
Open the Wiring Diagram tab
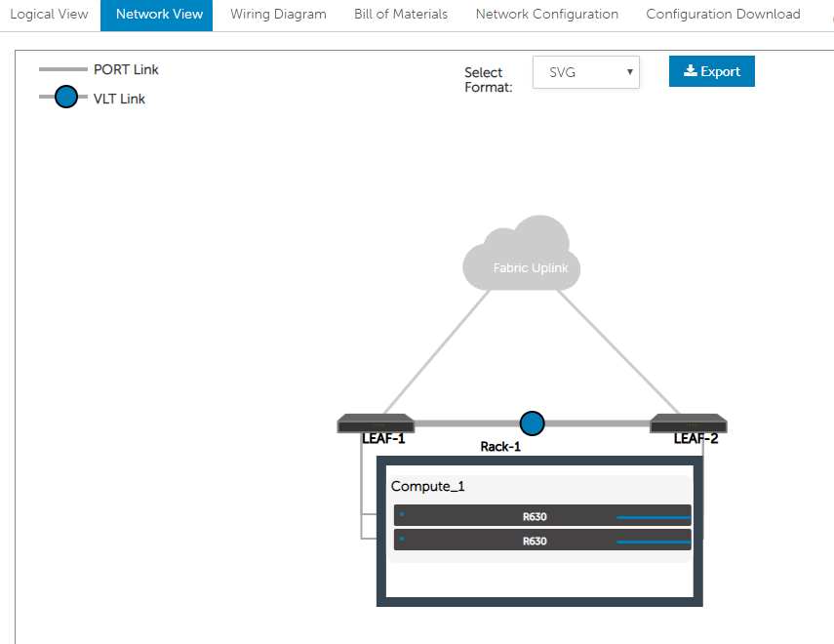[278, 15]
